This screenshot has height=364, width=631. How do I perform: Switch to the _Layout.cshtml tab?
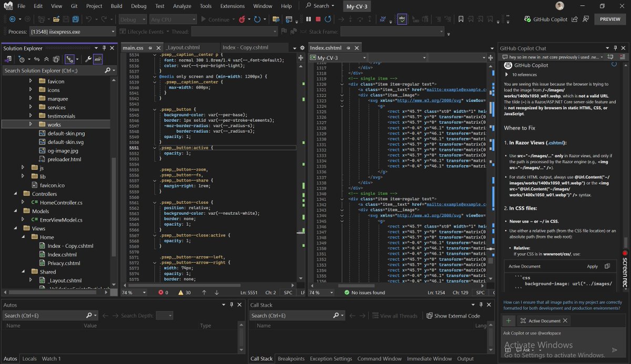(182, 48)
